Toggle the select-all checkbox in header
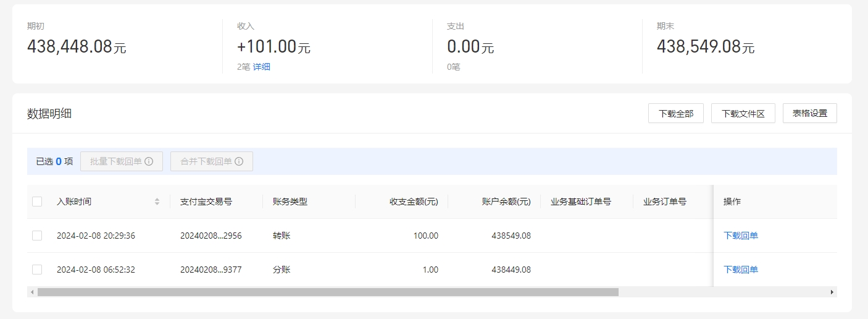The image size is (868, 319). (x=37, y=202)
